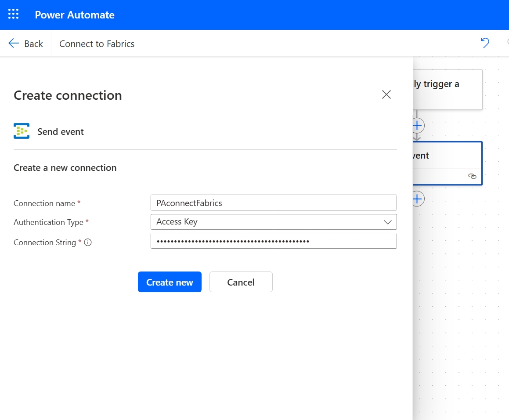Open the Connect to Fabrics flow title
The image size is (509, 420).
point(97,43)
